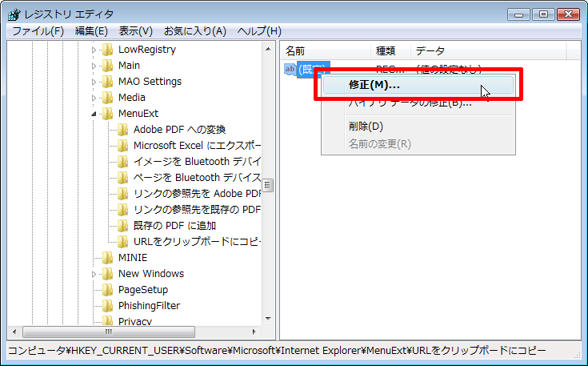
Task: Click the New Windows folder icon
Action: (x=107, y=274)
